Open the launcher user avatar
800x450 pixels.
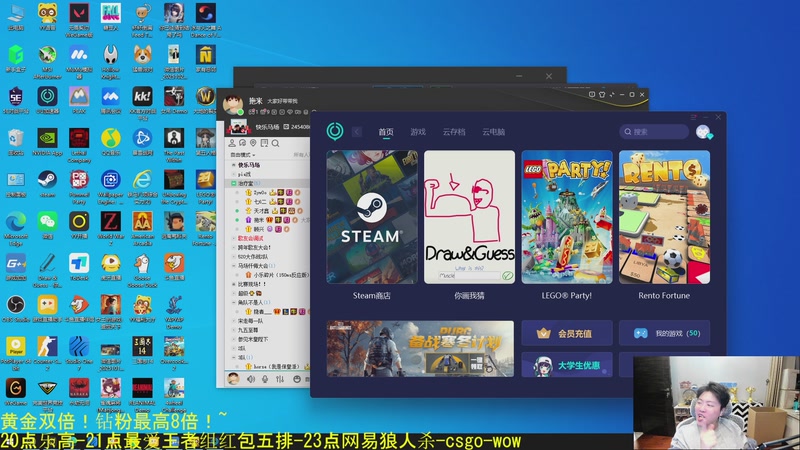[x=704, y=132]
